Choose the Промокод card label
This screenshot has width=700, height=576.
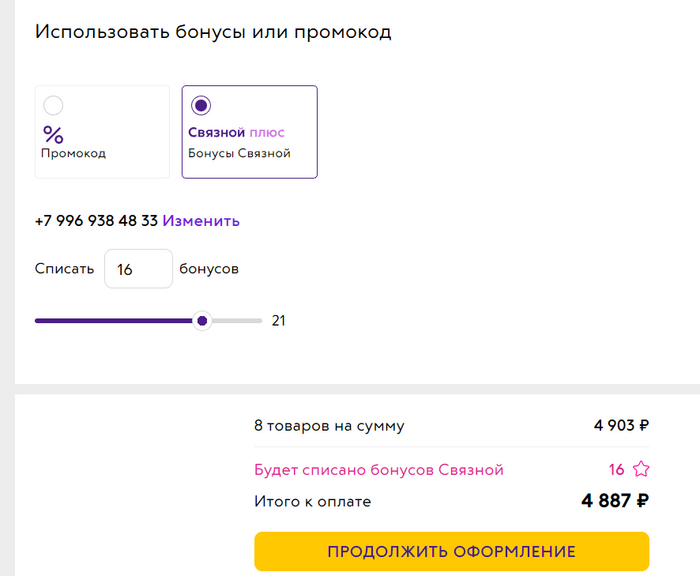pyautogui.click(x=73, y=154)
